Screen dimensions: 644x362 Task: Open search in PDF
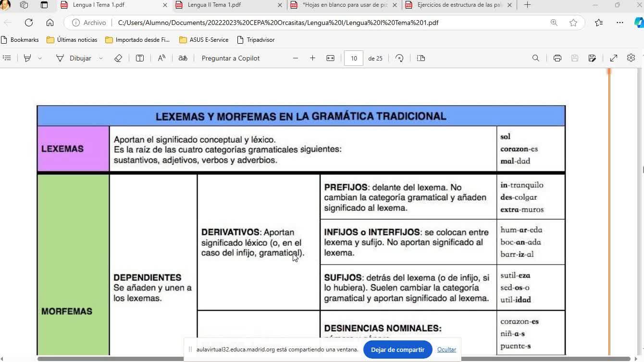(535, 58)
